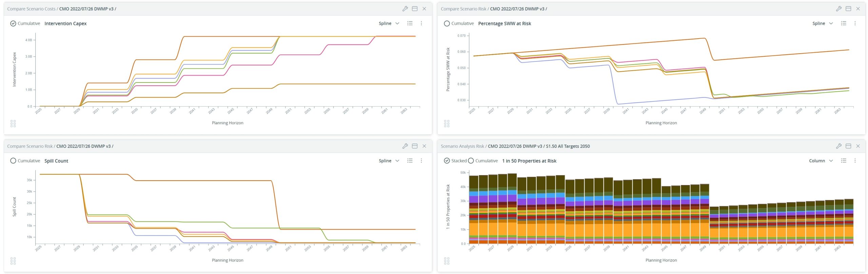The width and height of the screenshot is (868, 274).
Task: Click Intervention Capex metric title
Action: click(65, 23)
